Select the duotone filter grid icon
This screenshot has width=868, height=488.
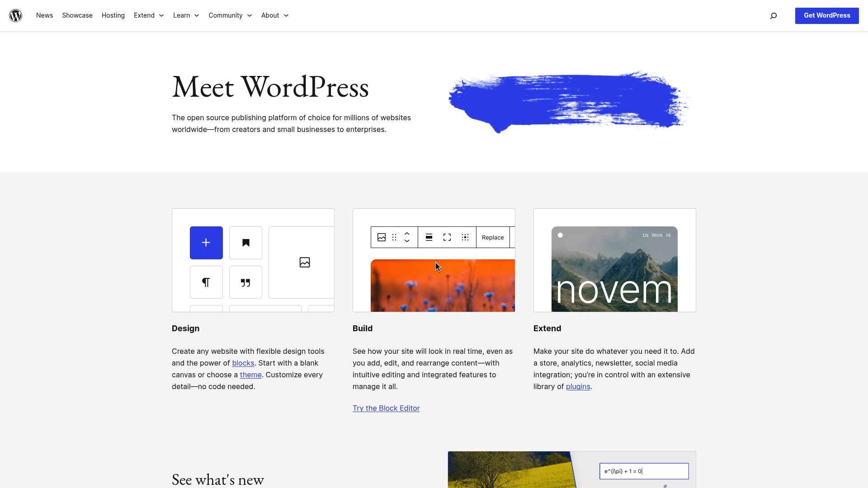pos(465,237)
